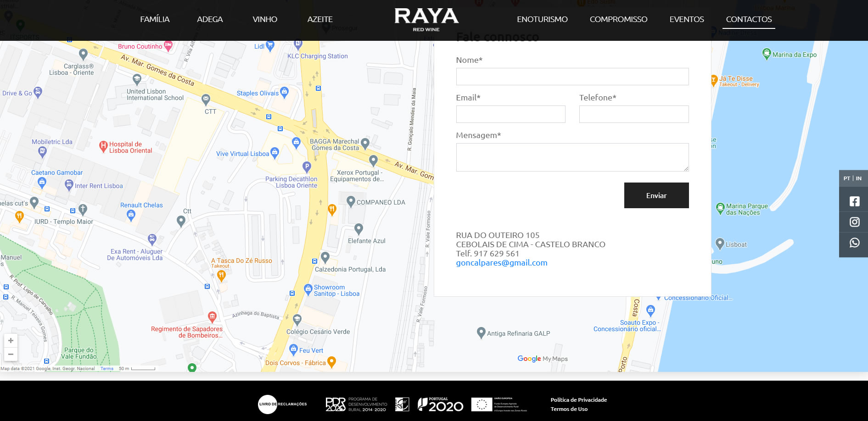868x421 pixels.
Task: Open Política de Privacidade link
Action: click(x=579, y=400)
